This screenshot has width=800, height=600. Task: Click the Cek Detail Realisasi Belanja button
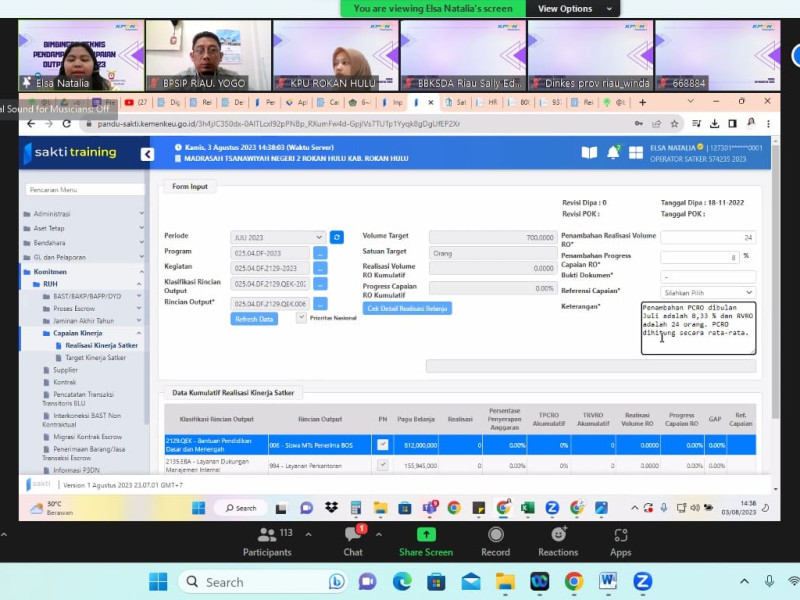click(407, 308)
